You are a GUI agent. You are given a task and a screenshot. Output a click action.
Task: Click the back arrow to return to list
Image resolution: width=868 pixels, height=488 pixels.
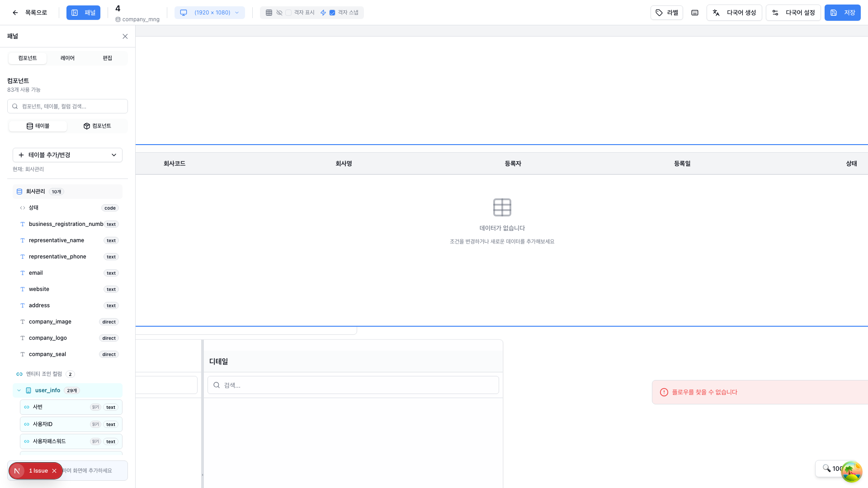tap(15, 13)
